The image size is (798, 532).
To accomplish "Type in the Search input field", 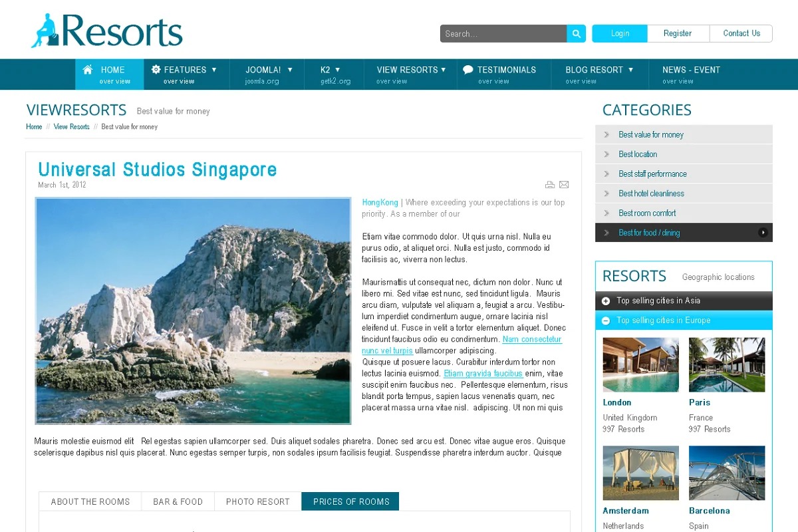I will pyautogui.click(x=503, y=34).
